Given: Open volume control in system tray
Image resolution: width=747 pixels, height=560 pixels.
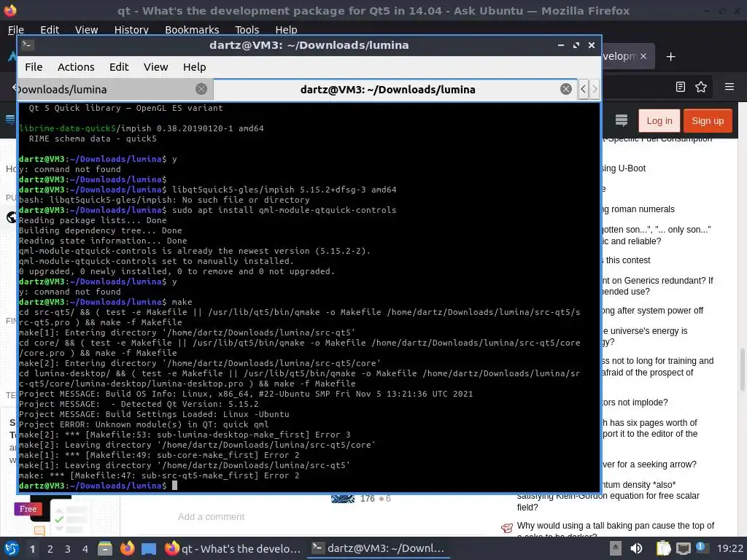Looking at the screenshot, I should [x=636, y=548].
